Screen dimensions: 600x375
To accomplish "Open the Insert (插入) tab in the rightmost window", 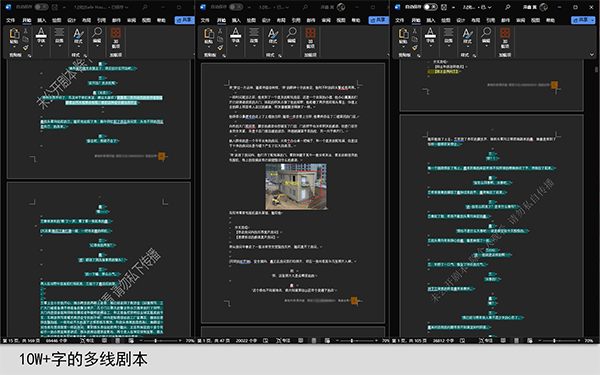I will pyautogui.click(x=431, y=20).
